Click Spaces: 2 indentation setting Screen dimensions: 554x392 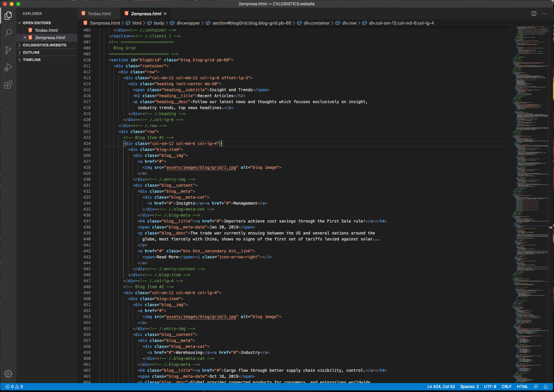(x=469, y=387)
